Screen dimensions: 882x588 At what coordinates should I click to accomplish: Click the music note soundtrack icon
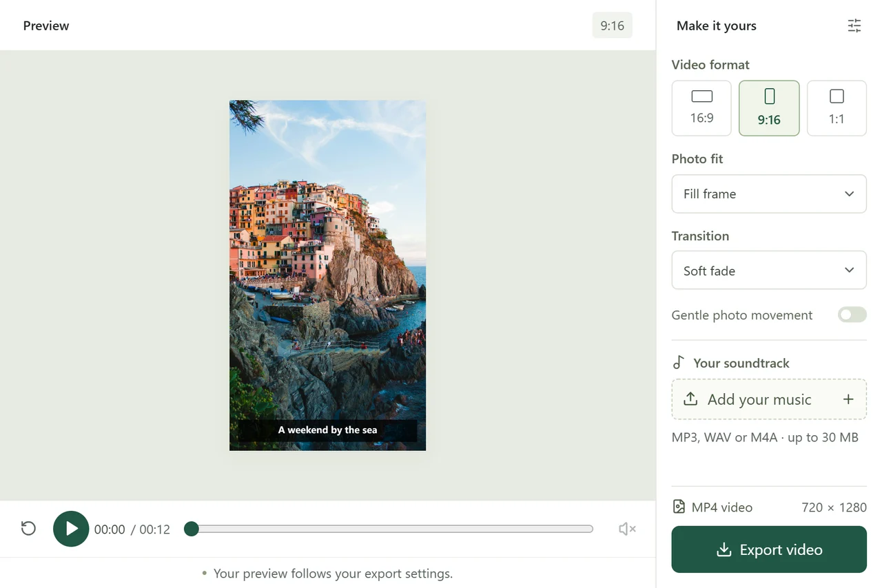point(679,363)
